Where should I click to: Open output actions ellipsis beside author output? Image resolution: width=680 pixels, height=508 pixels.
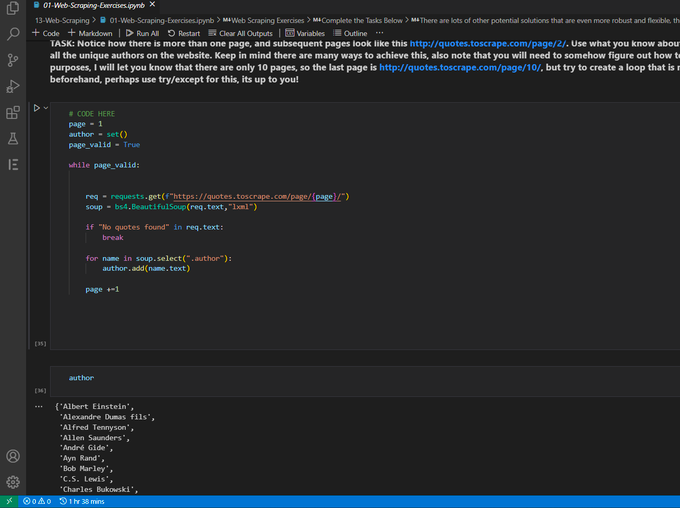tap(39, 406)
